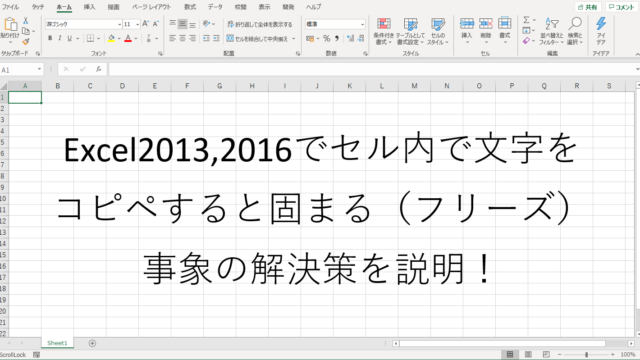Apply red font color A

tap(128, 38)
